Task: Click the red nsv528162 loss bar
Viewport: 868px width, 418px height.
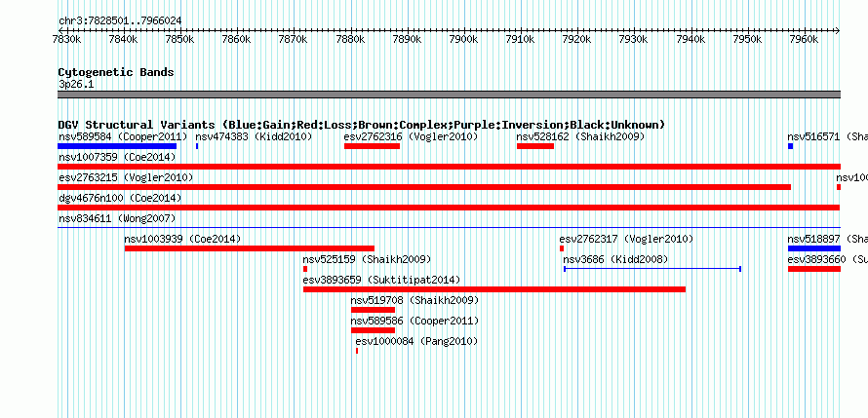Action: [535, 146]
